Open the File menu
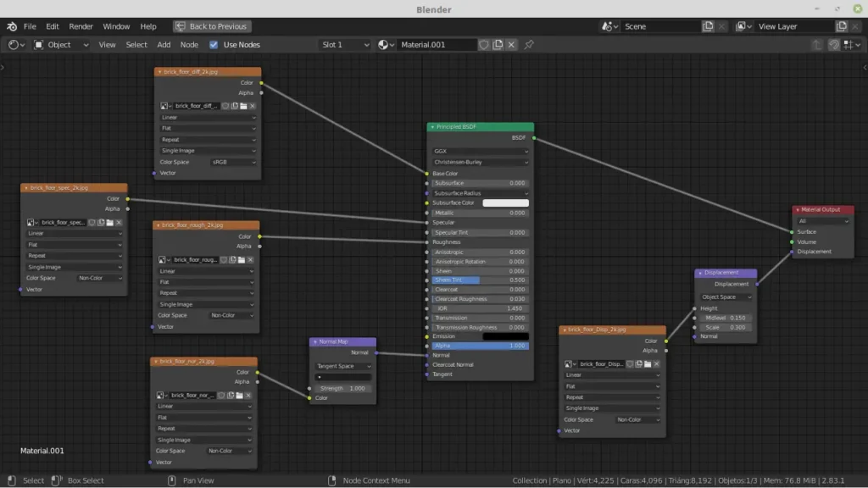Viewport: 868px width, 488px height. [30, 26]
